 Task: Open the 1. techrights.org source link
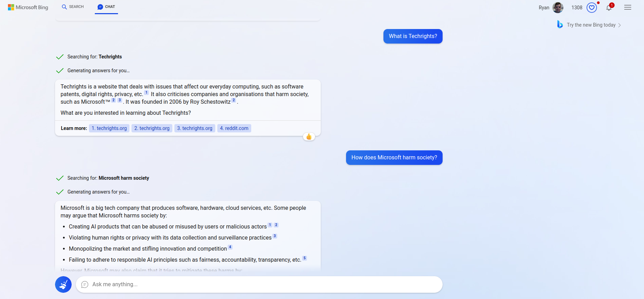(x=109, y=128)
